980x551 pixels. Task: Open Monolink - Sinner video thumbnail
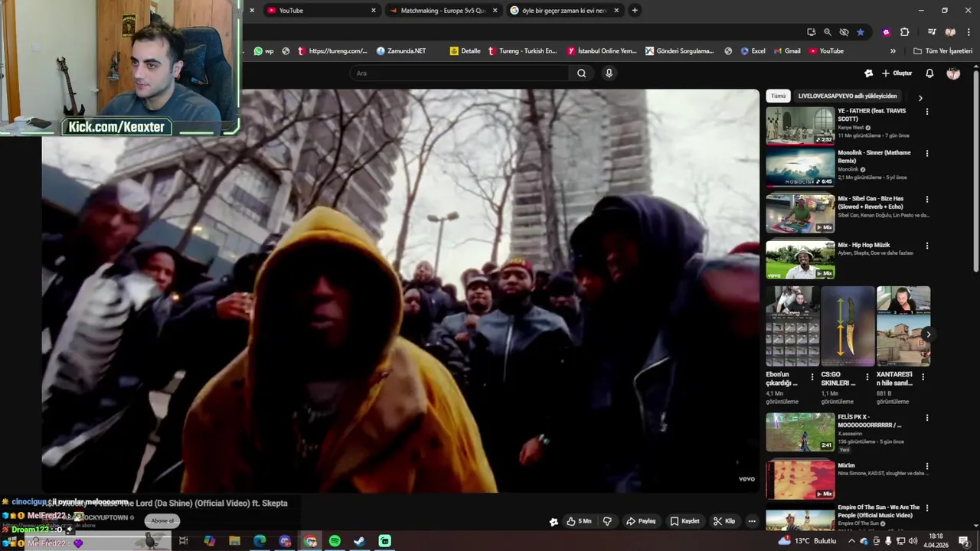tap(800, 167)
